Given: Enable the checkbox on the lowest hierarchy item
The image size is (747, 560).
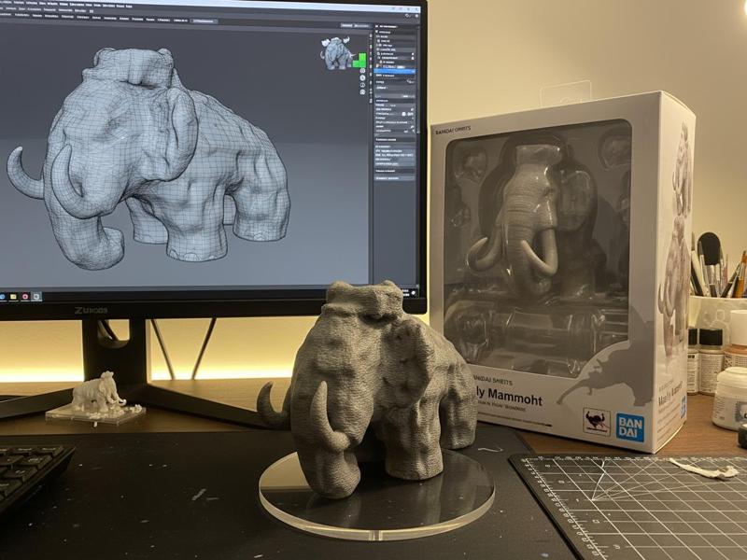Looking at the screenshot, I should point(377,71).
